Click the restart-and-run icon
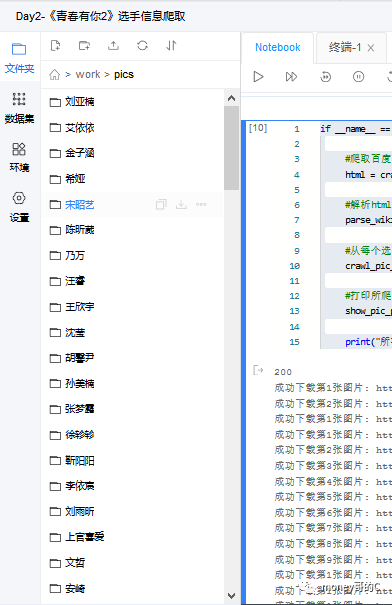392x605 pixels. tap(326, 77)
